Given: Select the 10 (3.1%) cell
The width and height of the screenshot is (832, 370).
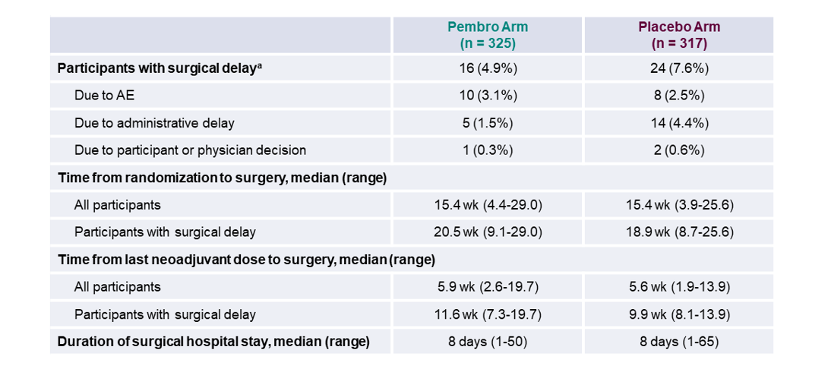Looking at the screenshot, I should point(487,96).
